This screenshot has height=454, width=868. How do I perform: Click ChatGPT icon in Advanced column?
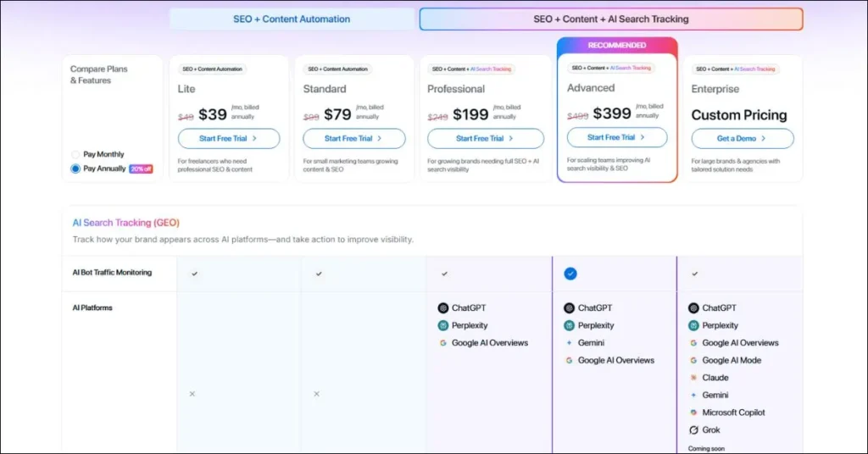coord(569,308)
